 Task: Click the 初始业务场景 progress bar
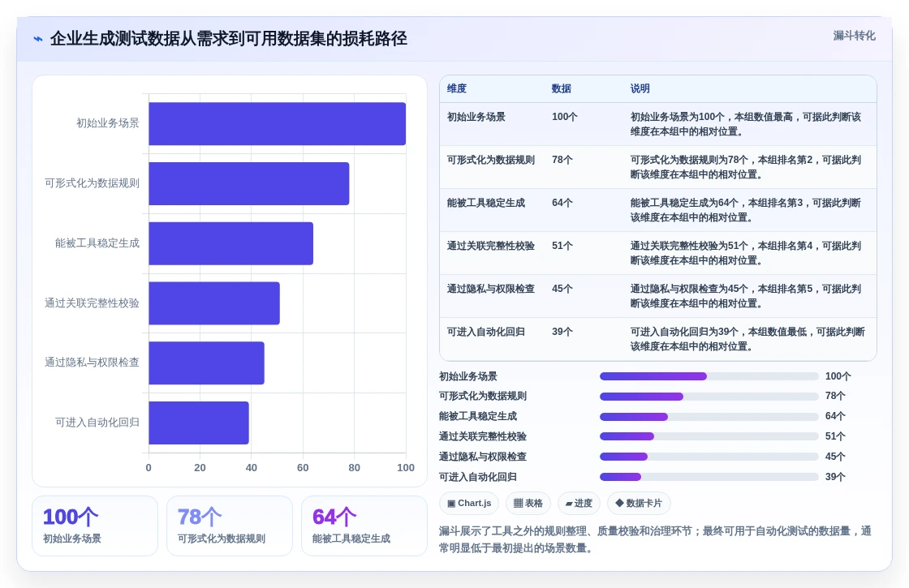click(709, 376)
